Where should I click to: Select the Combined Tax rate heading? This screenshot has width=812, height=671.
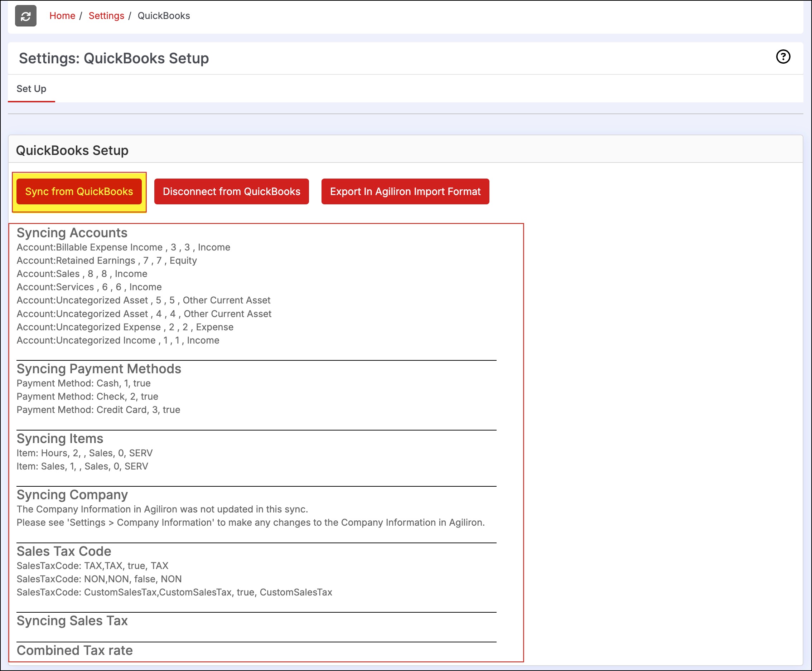point(74,650)
